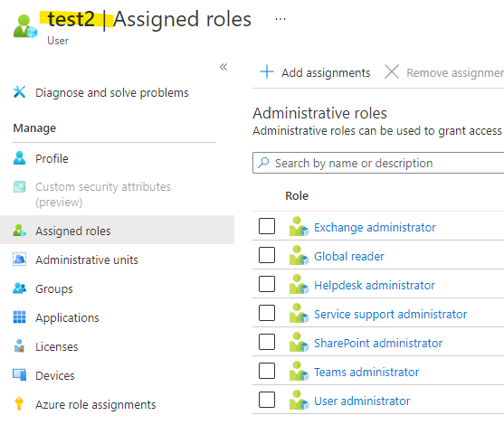Click the Search by name or description field
Screen dimensions: 504x425
coord(378,163)
